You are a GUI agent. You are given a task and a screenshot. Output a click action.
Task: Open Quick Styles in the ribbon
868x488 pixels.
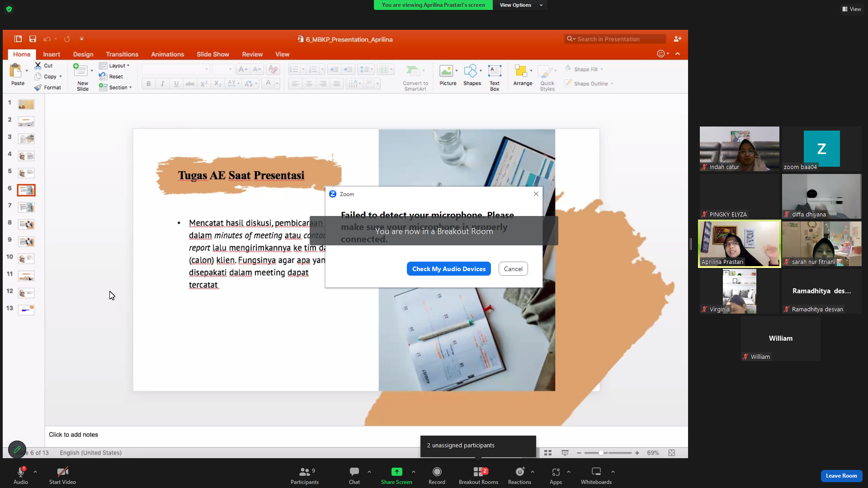[x=547, y=77]
